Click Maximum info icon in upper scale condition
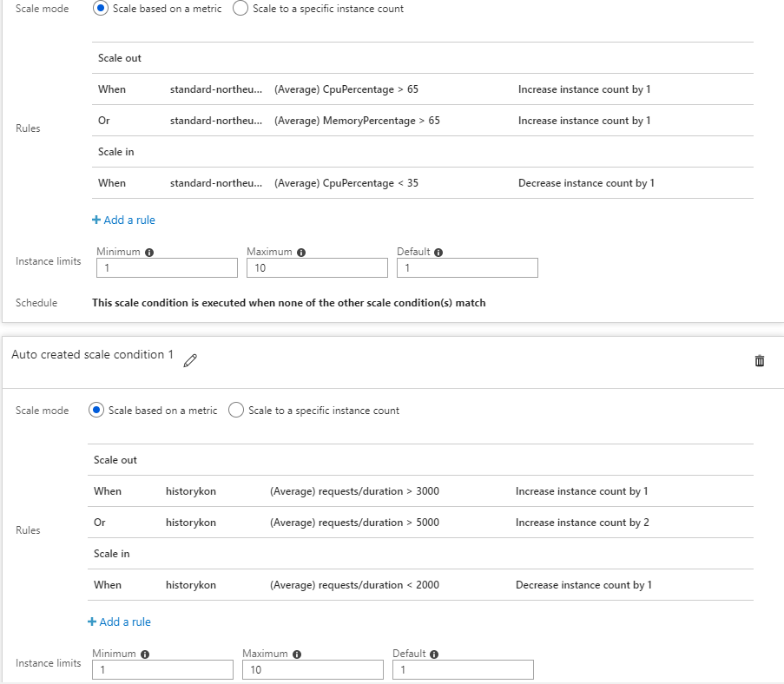 [301, 253]
